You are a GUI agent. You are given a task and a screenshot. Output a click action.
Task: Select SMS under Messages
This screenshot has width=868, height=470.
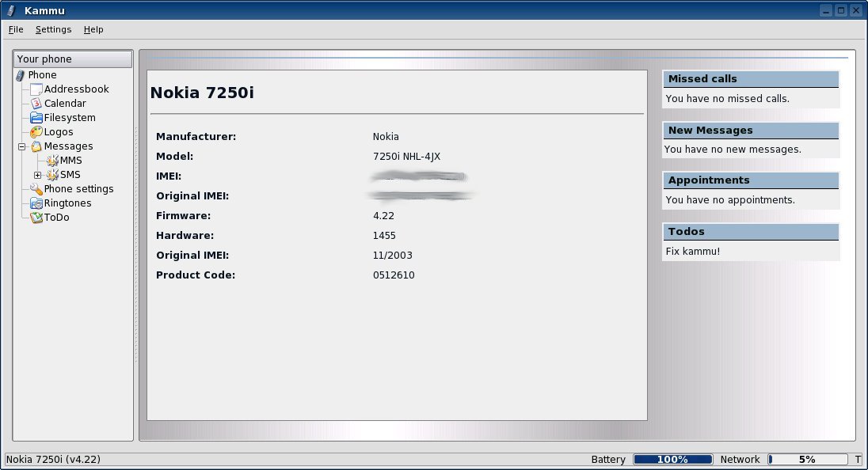70,176
